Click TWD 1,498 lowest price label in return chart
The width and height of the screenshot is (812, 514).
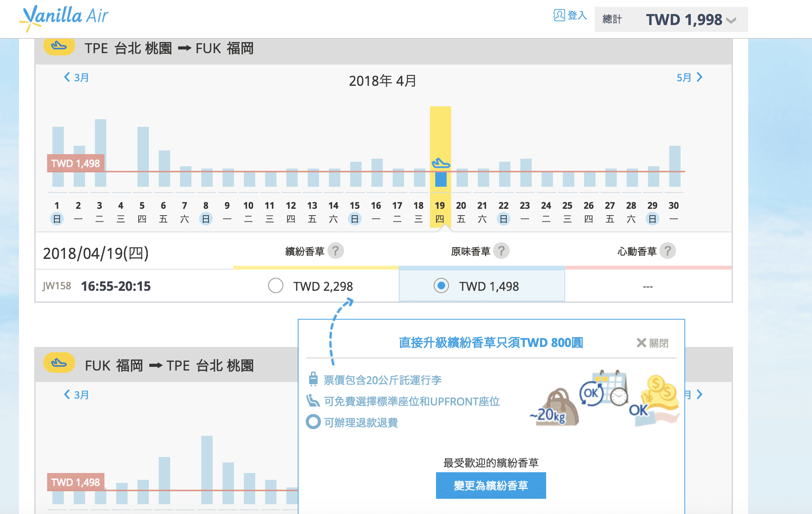76,482
